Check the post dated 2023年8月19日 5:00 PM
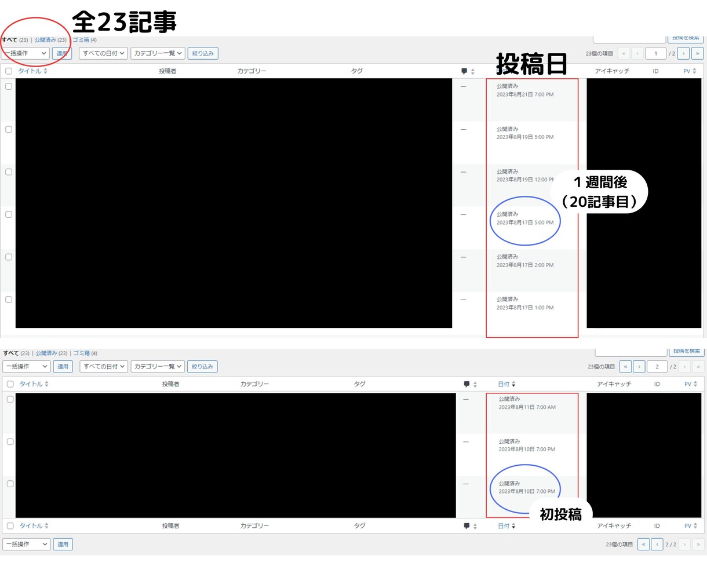This screenshot has height=588, width=707. (9, 129)
